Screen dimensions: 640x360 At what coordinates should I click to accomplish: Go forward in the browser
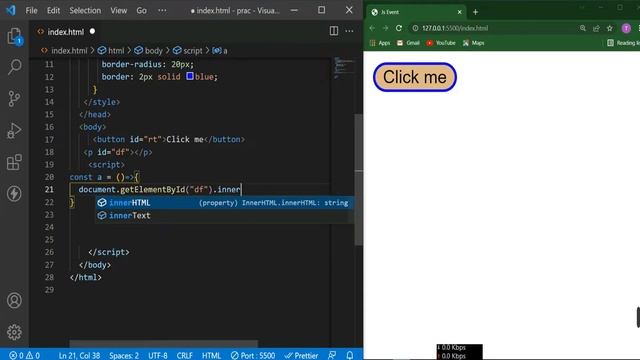click(385, 28)
